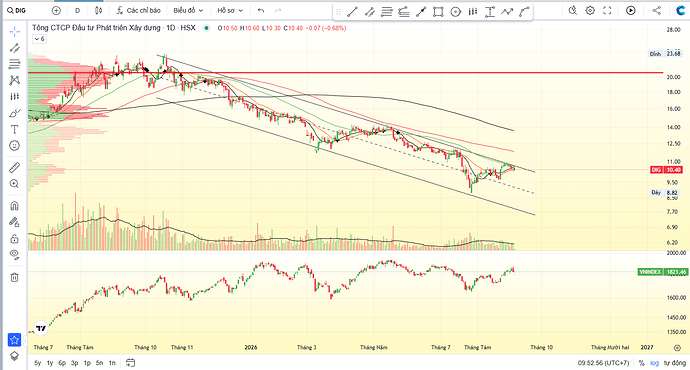
Task: Select the 1p time range
Action: click(x=87, y=363)
